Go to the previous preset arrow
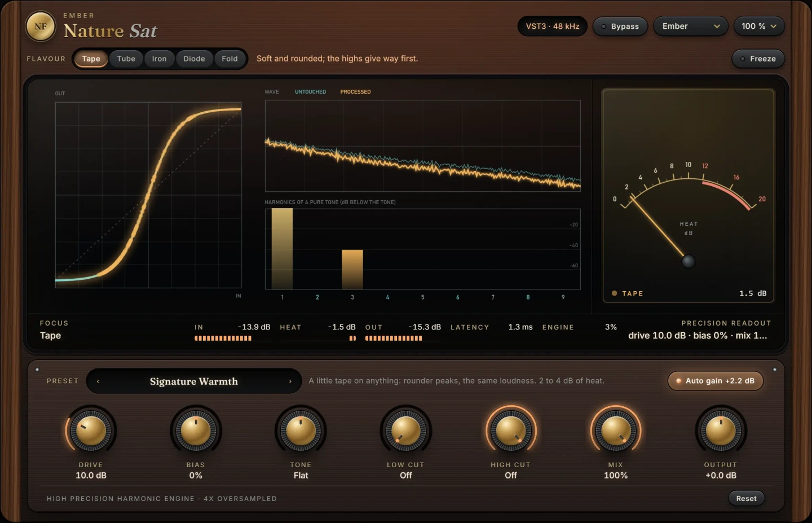Viewport: 812px width, 523px height. click(98, 381)
